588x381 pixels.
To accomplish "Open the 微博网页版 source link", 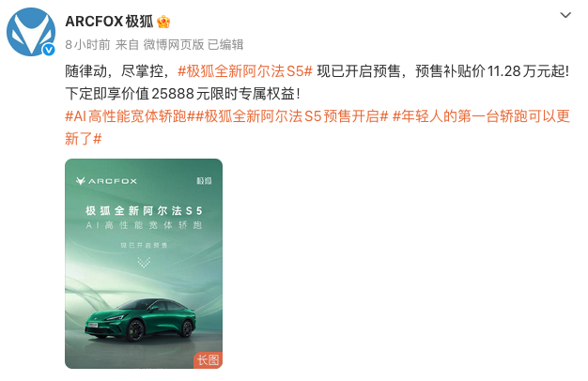I will [x=174, y=45].
